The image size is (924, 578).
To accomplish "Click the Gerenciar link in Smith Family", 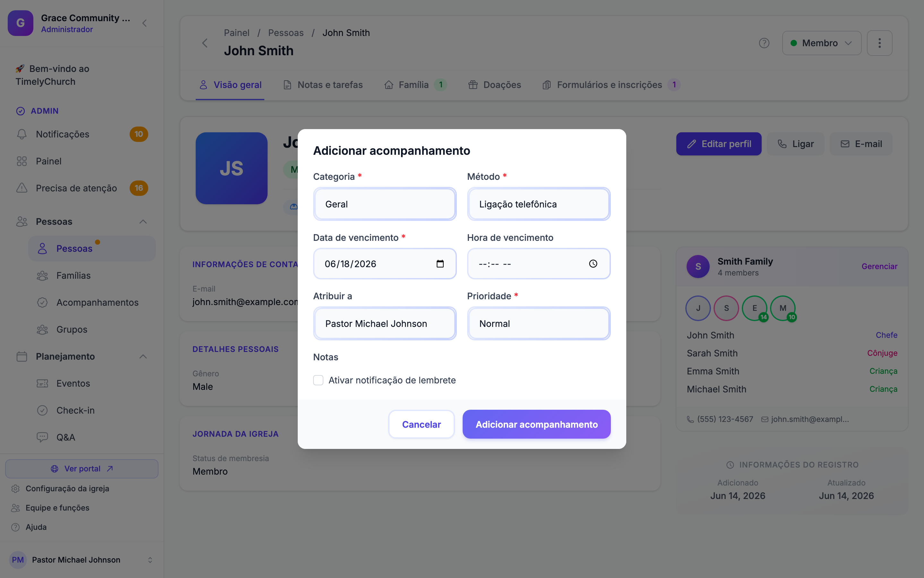I will coord(879,267).
